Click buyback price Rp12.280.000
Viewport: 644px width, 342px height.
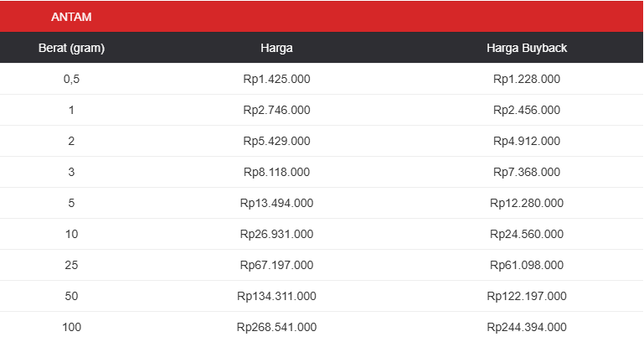coord(527,203)
